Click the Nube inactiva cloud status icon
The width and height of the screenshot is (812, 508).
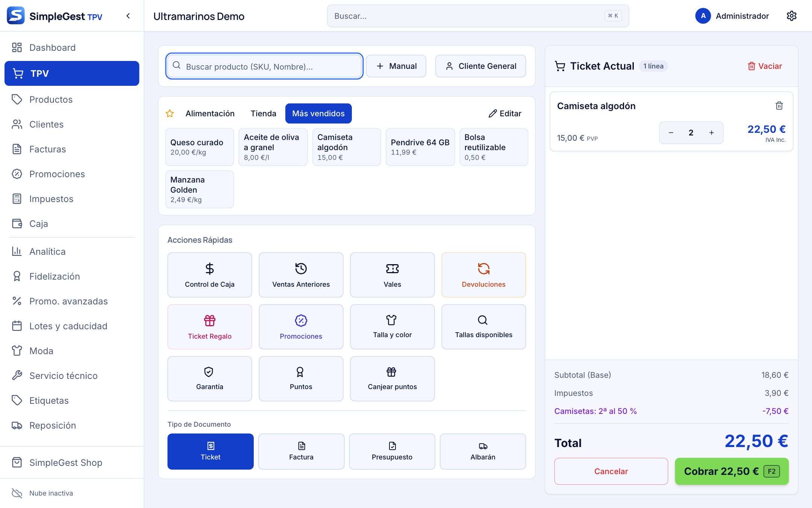[x=17, y=493]
